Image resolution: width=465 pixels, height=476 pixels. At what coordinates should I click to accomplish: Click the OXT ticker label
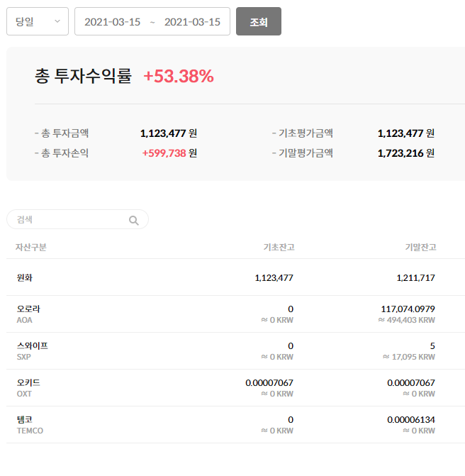[x=24, y=394]
